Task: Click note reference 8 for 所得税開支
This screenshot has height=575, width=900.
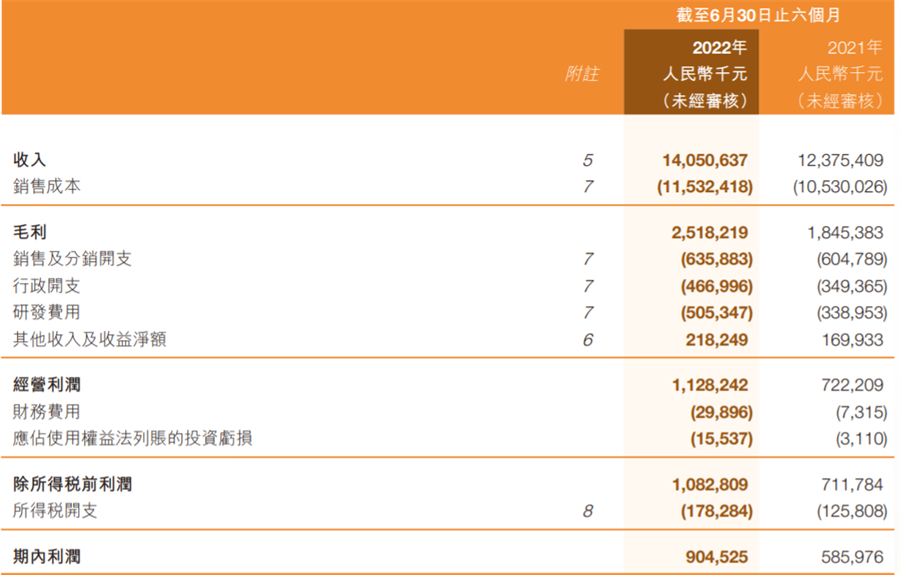Action: pyautogui.click(x=588, y=511)
